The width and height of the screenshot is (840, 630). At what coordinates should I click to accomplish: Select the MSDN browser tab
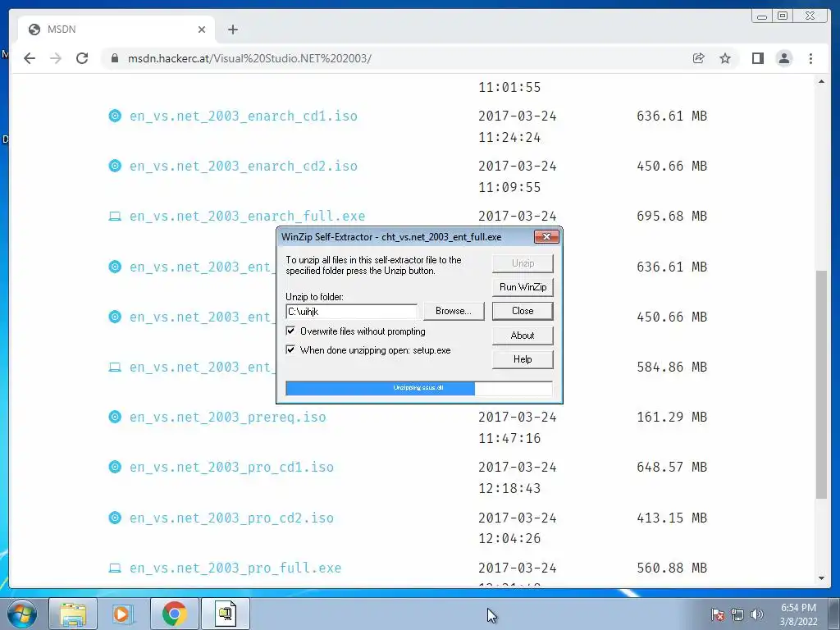[x=116, y=30]
